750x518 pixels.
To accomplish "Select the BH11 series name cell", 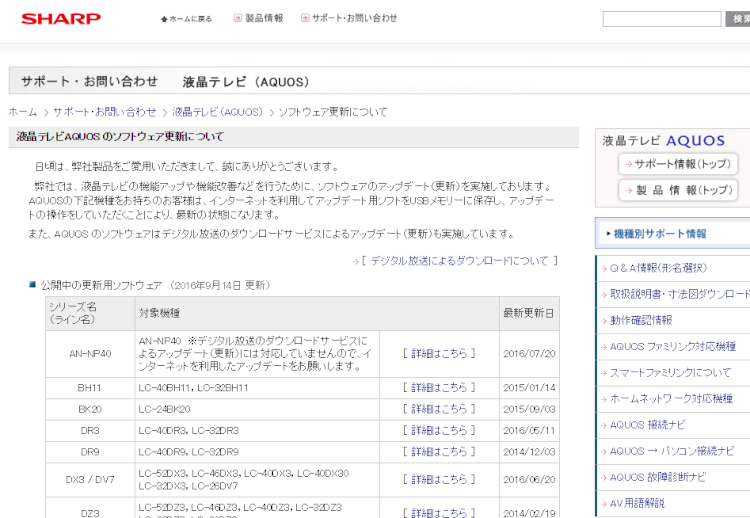I will (x=90, y=388).
